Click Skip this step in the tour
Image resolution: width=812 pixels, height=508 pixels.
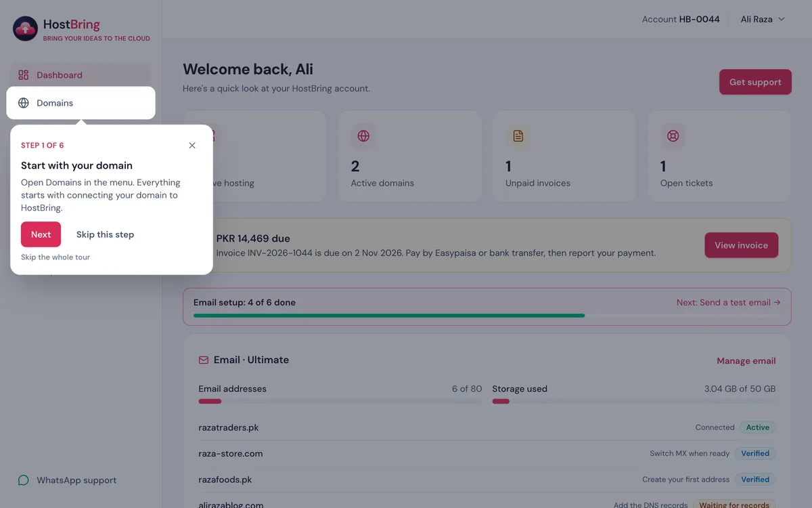click(105, 234)
